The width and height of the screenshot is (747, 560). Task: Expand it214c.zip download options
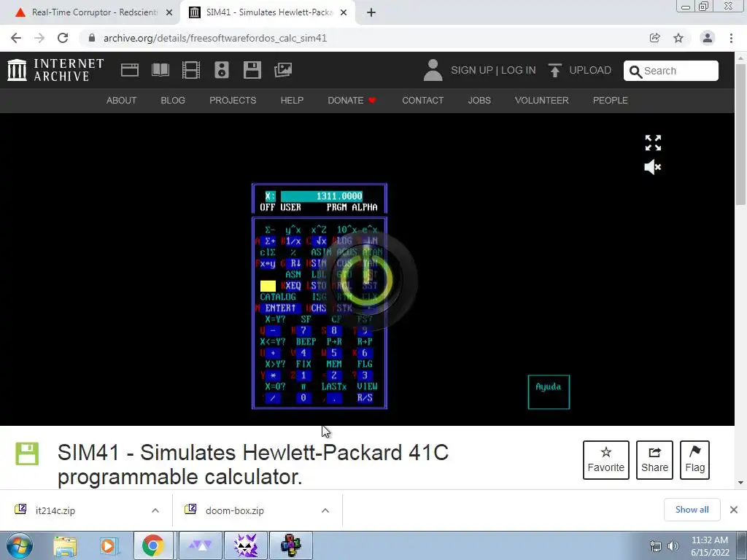(155, 510)
